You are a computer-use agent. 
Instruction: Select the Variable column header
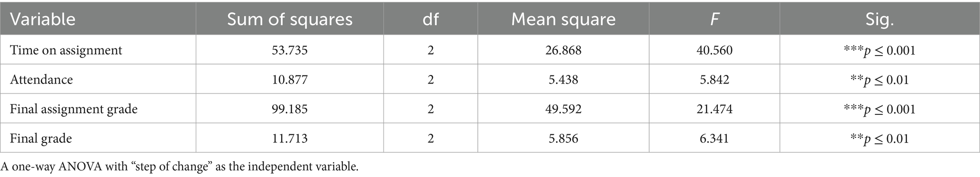pyautogui.click(x=43, y=19)
